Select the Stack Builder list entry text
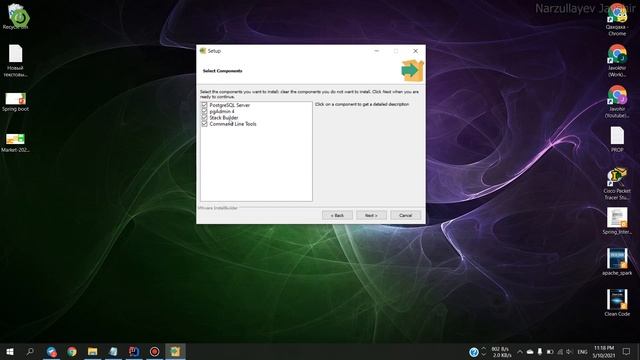This screenshot has height=360, width=640. [224, 118]
